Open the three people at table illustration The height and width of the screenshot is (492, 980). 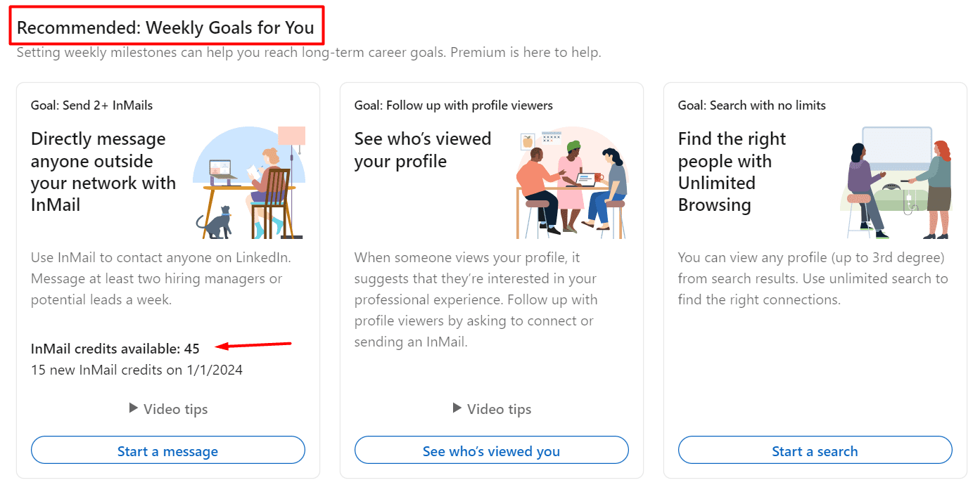click(572, 183)
